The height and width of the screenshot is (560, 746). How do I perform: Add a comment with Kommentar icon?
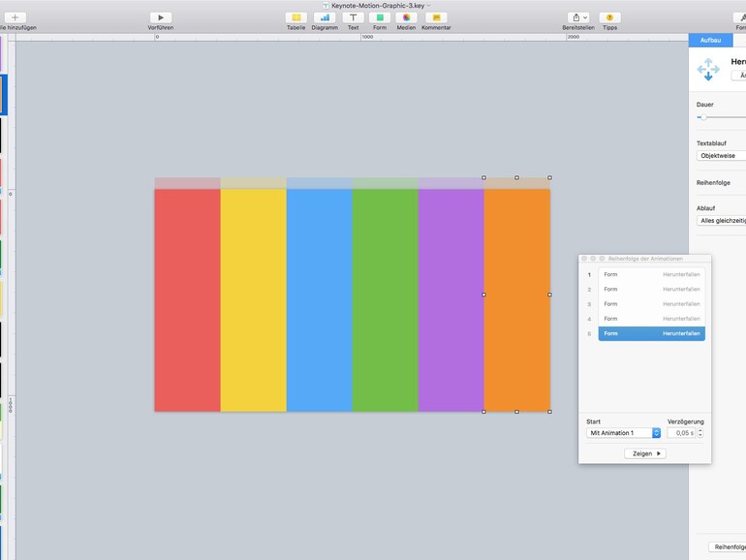pos(436,17)
